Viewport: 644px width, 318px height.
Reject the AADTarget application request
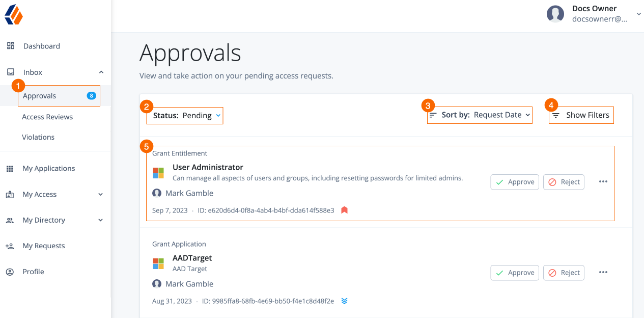(x=564, y=273)
